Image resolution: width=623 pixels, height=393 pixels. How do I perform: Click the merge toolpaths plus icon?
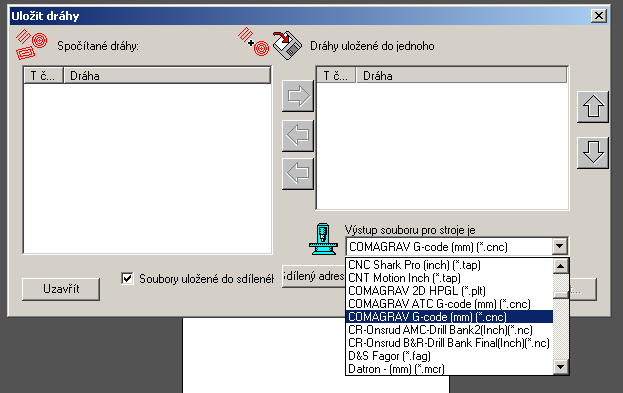click(x=254, y=41)
